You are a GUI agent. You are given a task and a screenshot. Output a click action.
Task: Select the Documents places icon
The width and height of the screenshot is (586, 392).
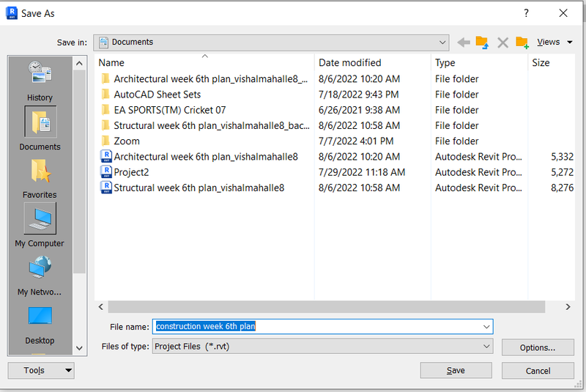40,122
